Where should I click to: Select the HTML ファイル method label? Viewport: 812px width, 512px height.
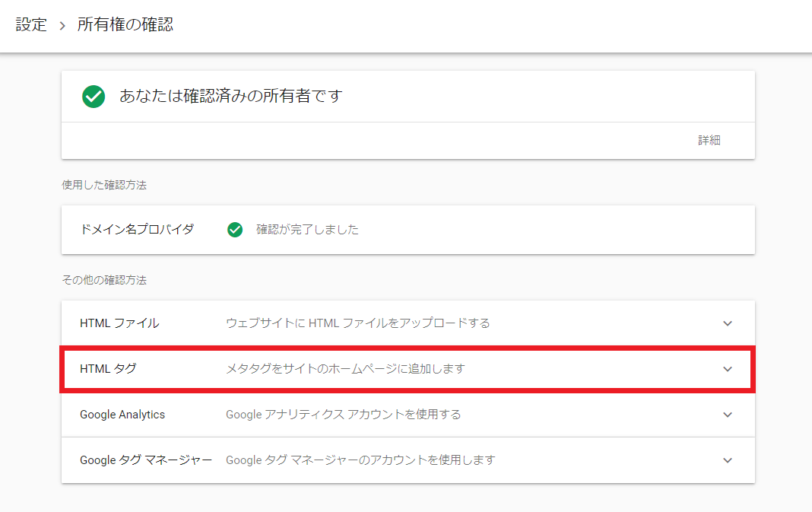[x=119, y=323]
